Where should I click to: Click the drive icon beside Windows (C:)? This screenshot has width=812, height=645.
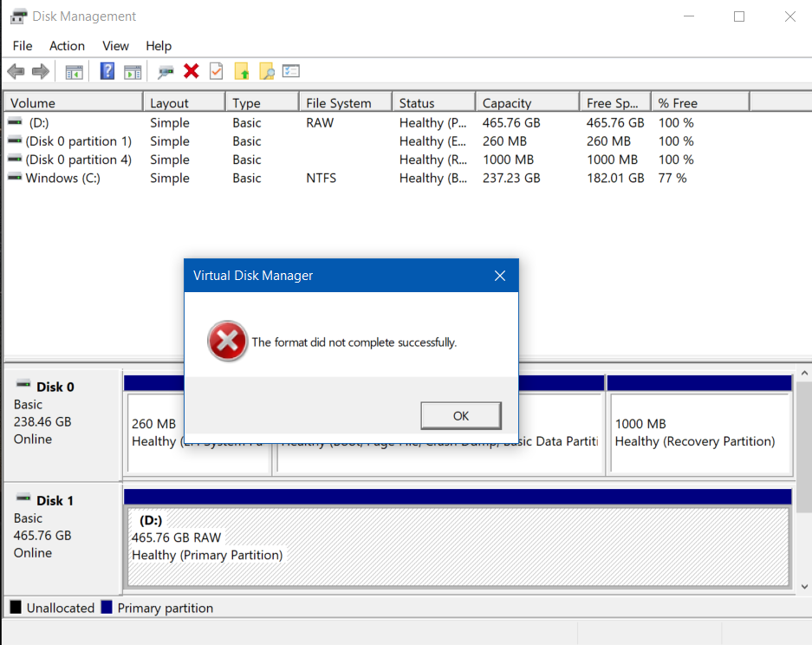(x=15, y=177)
